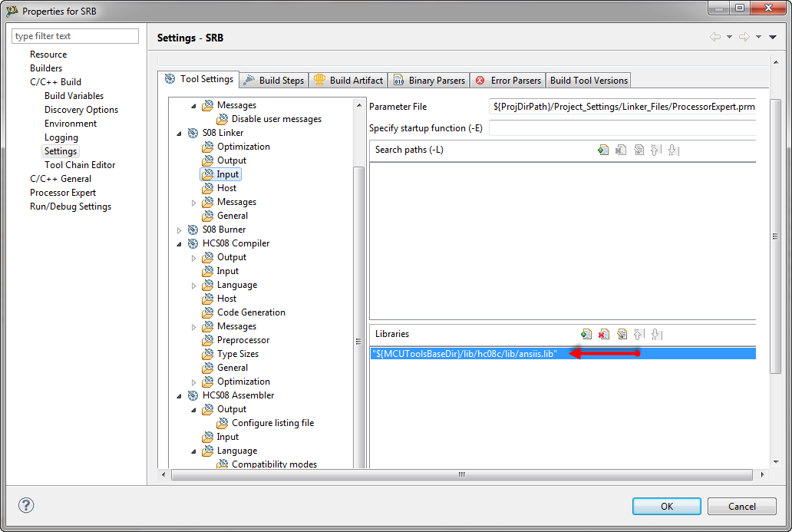Viewport: 792px width, 532px height.
Task: Select the HCS08 Compiler Preprocessor folder icon
Action: [x=207, y=340]
